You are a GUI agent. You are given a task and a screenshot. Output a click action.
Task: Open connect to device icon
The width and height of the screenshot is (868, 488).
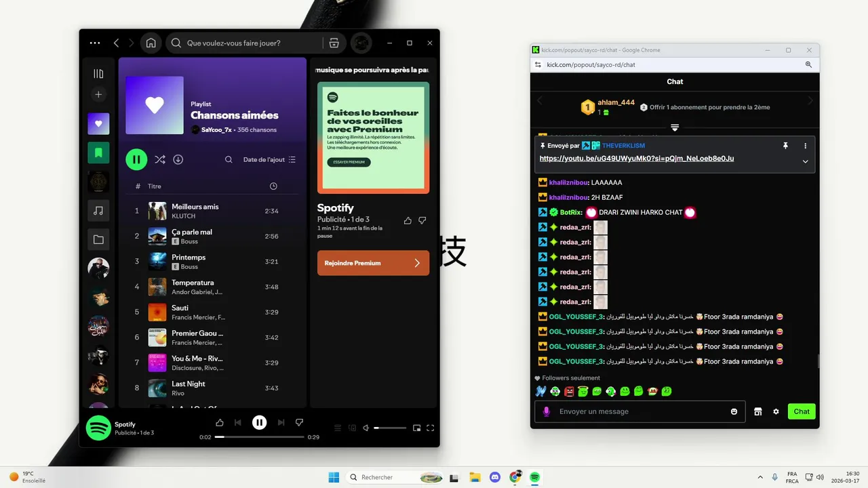pyautogui.click(x=352, y=428)
